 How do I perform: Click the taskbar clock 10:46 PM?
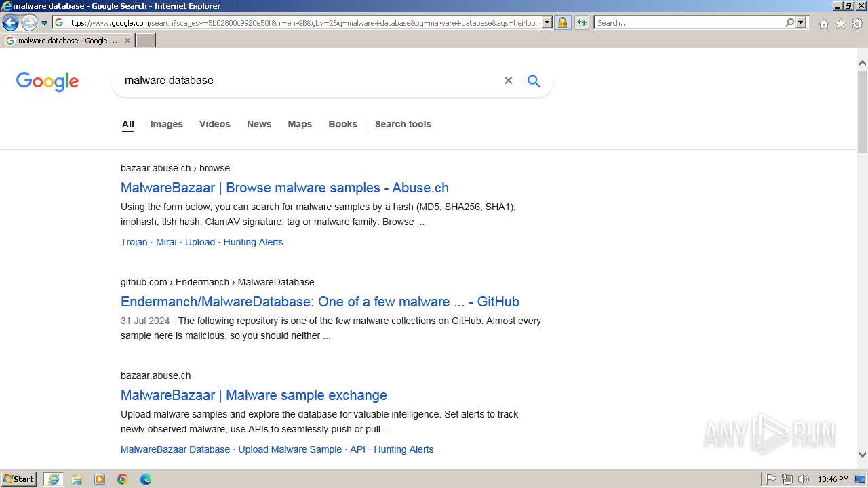[833, 479]
